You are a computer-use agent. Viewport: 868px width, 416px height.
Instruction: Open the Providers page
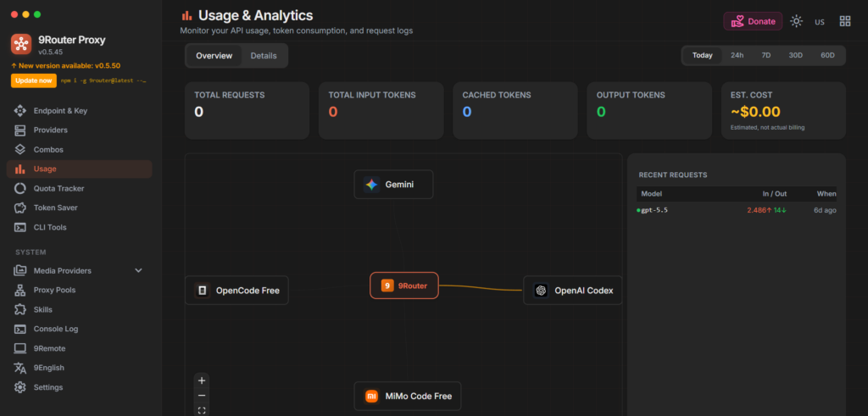click(x=79, y=130)
